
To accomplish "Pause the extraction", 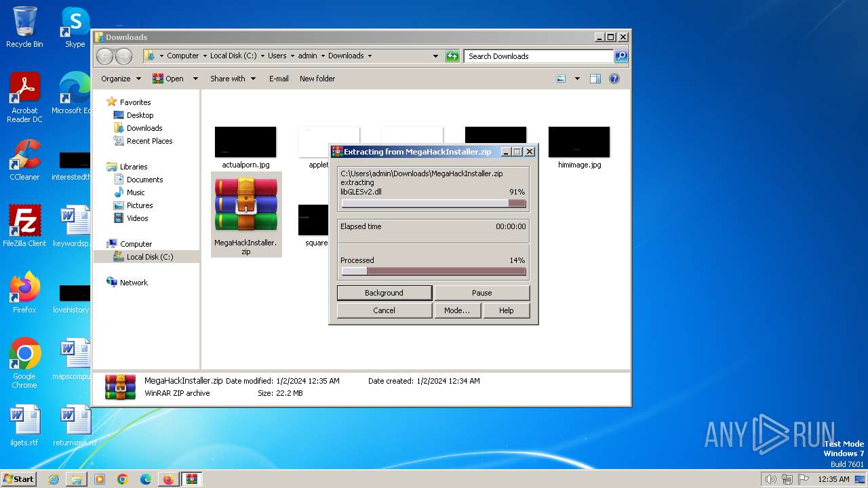I will point(481,293).
